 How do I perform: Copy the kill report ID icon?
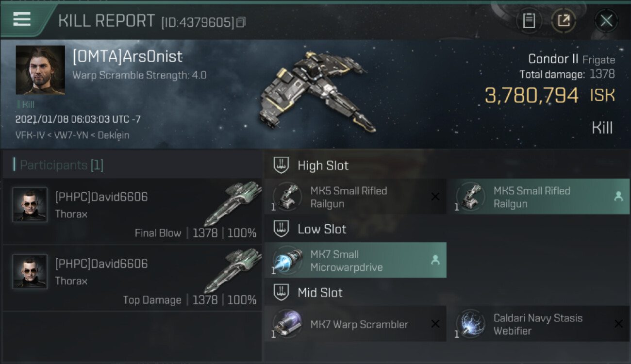tap(241, 22)
